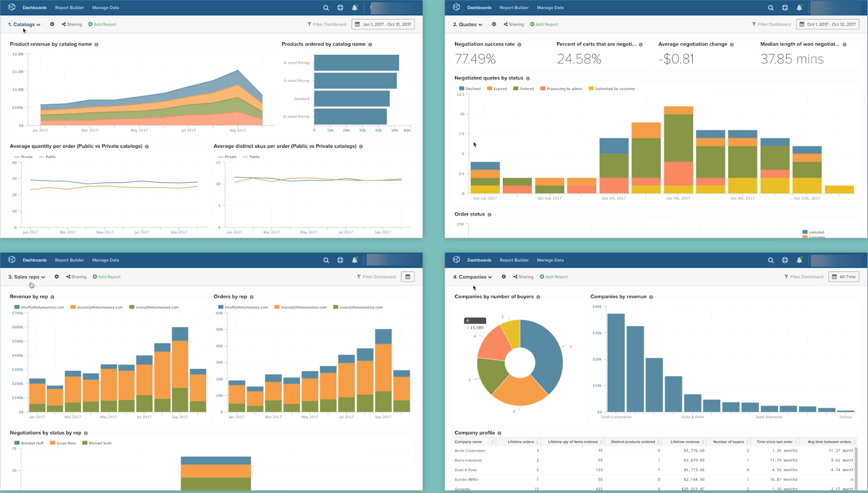Open settings gear next to 4. Companies
868x493 pixels.
pyautogui.click(x=503, y=276)
